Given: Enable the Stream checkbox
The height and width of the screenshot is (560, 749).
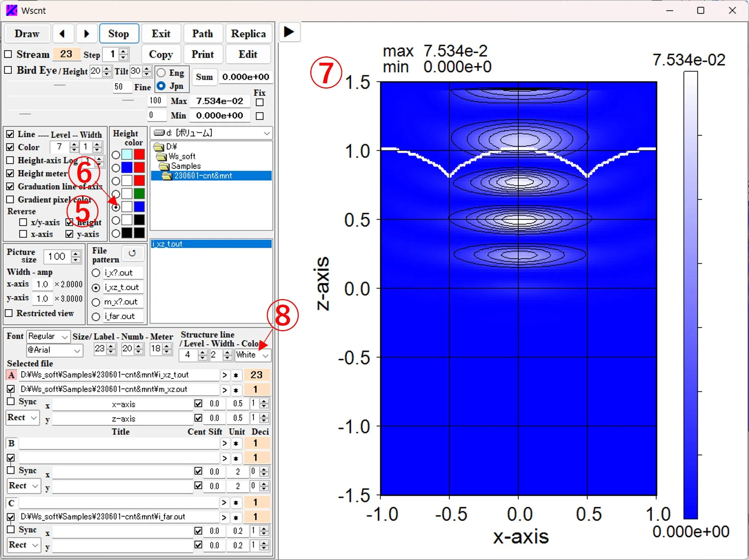Looking at the screenshot, I should click(x=8, y=54).
